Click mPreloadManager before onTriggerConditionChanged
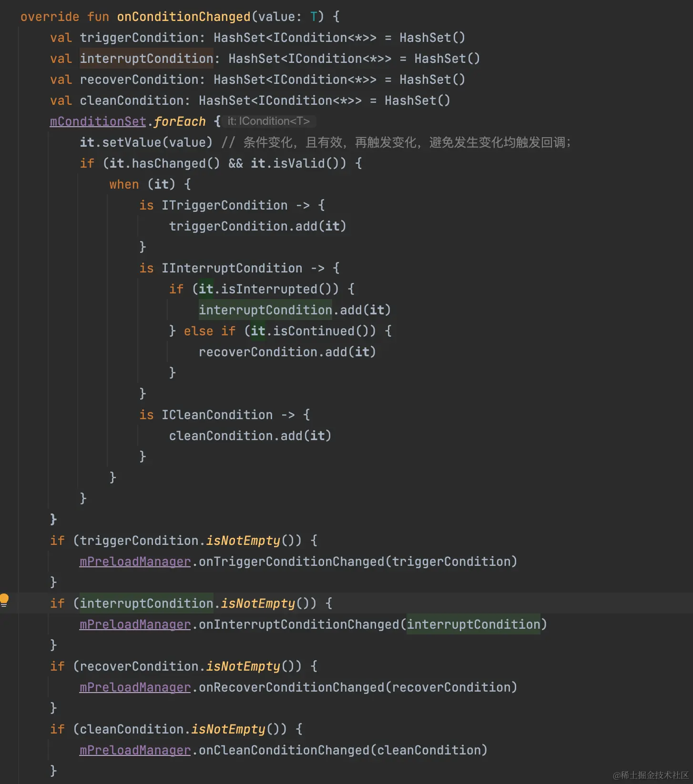This screenshot has height=784, width=693. pos(135,562)
